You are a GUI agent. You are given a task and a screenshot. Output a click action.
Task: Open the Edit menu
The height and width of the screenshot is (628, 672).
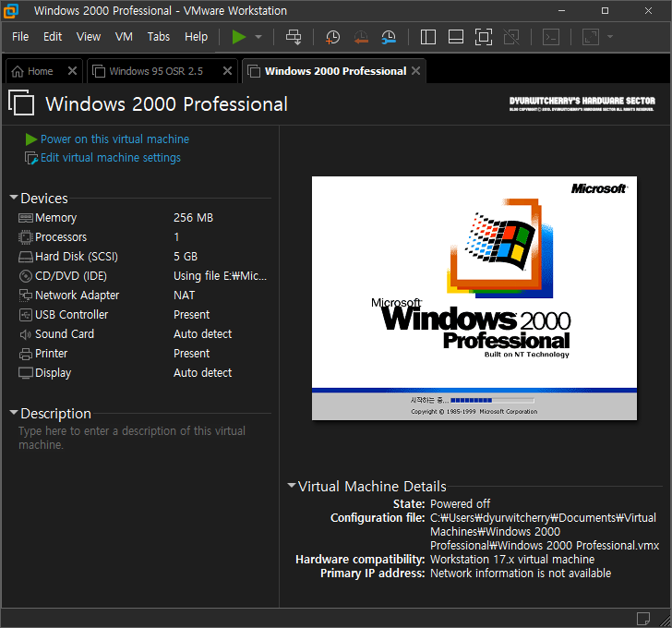(x=53, y=37)
